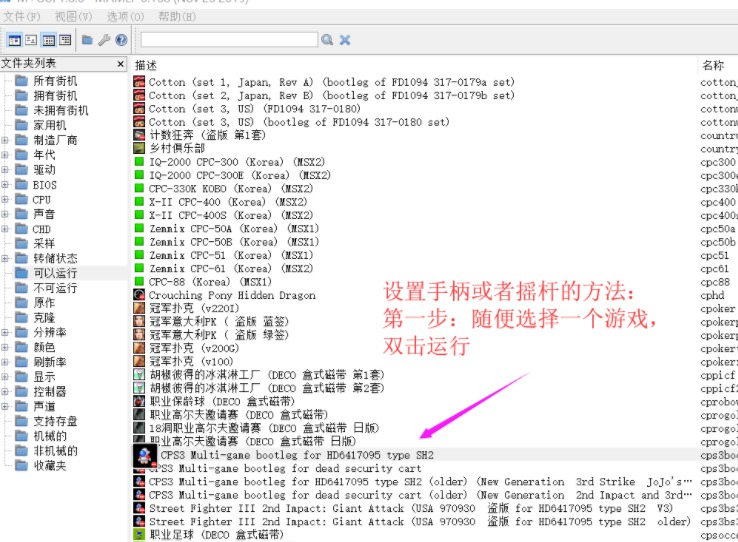
Task: Select the 控制器 folder icon
Action: pos(21,391)
